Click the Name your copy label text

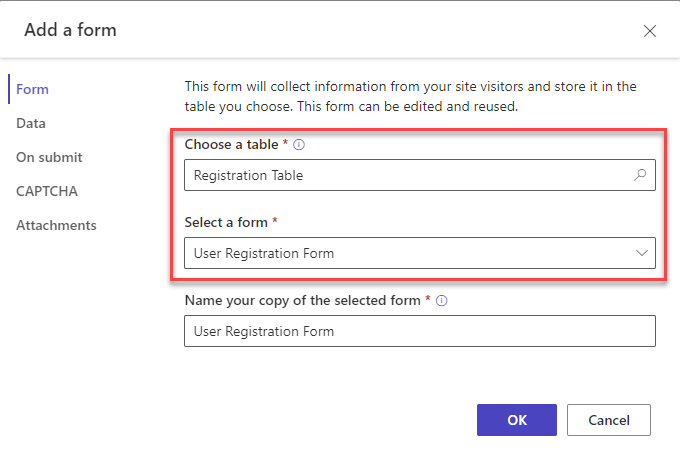(x=303, y=300)
